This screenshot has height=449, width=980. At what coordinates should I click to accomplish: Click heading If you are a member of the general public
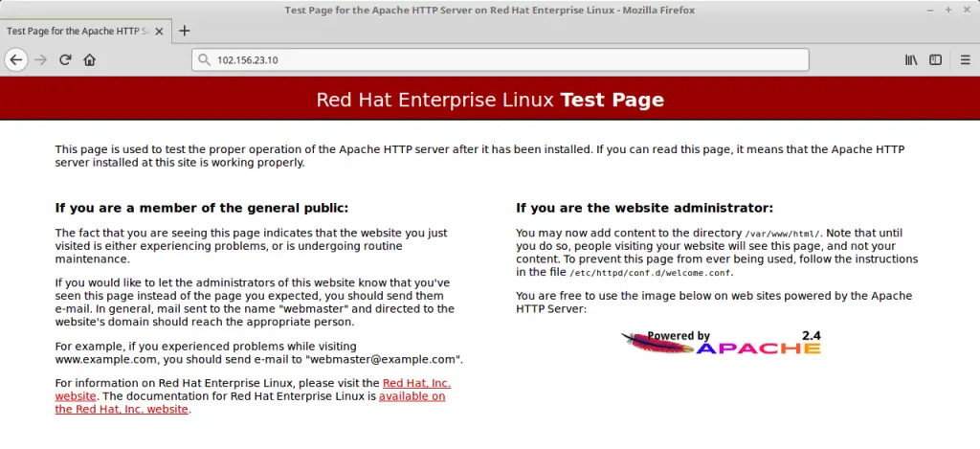[202, 208]
